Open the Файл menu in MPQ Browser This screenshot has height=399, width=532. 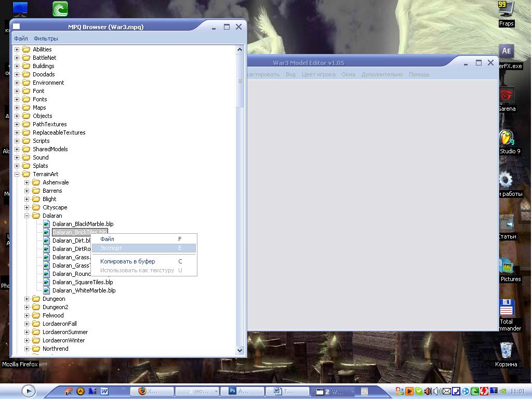(21, 38)
